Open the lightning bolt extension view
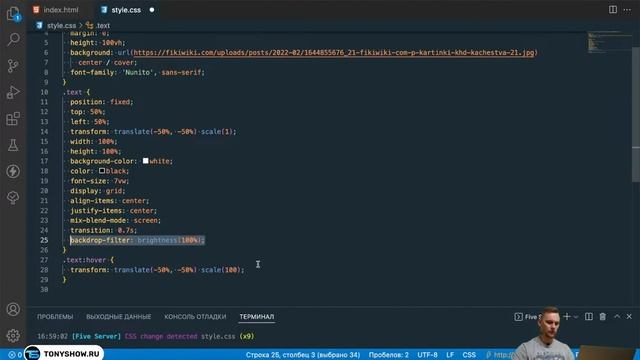640x360 pixels. (13, 171)
